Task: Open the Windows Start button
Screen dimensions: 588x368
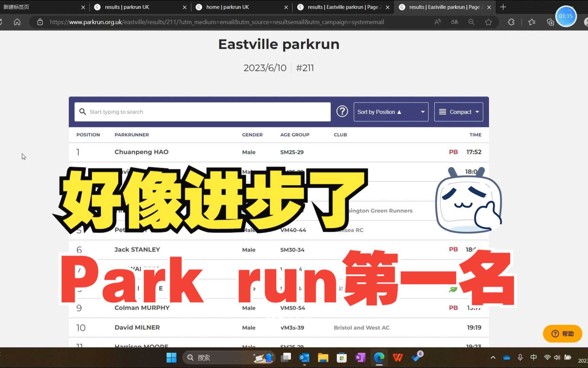Action: coord(171,357)
